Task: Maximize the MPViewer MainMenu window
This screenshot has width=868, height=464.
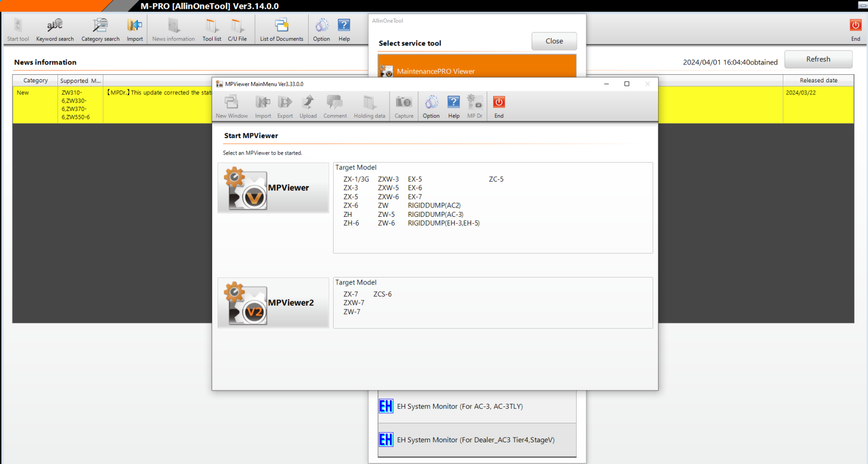Action: [x=627, y=84]
